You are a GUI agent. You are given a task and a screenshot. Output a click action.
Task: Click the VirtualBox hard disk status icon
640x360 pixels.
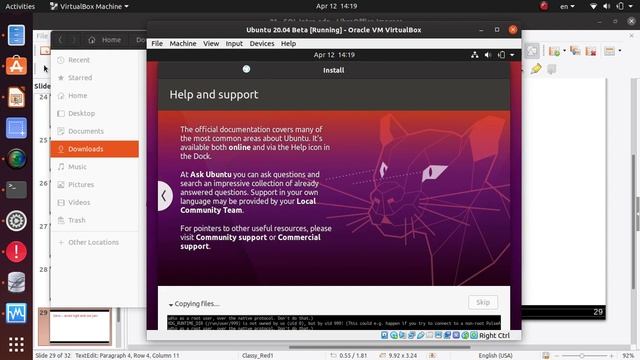click(384, 335)
